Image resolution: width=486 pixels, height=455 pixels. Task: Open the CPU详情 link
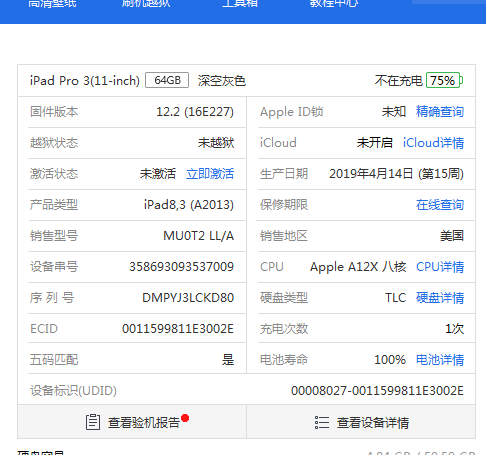coord(440,267)
